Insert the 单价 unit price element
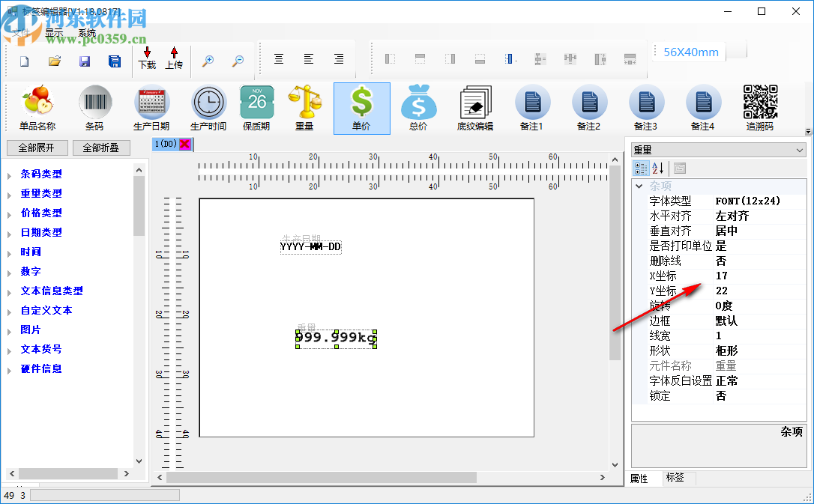This screenshot has width=814, height=504. [x=362, y=109]
